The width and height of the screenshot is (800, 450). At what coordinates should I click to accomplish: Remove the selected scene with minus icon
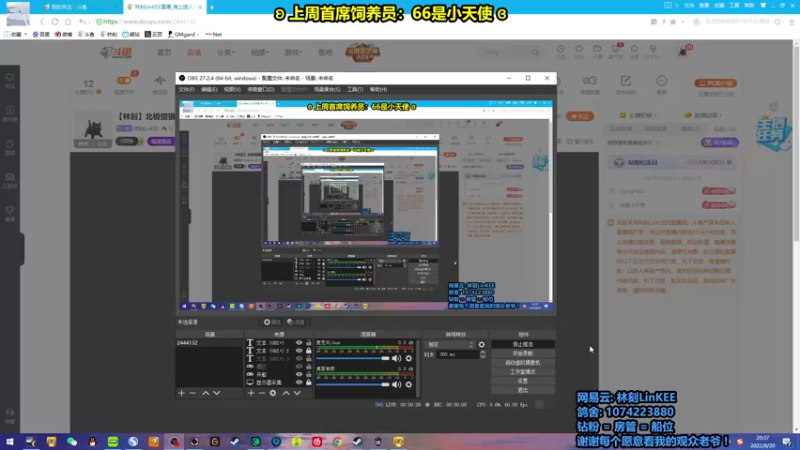coord(192,393)
